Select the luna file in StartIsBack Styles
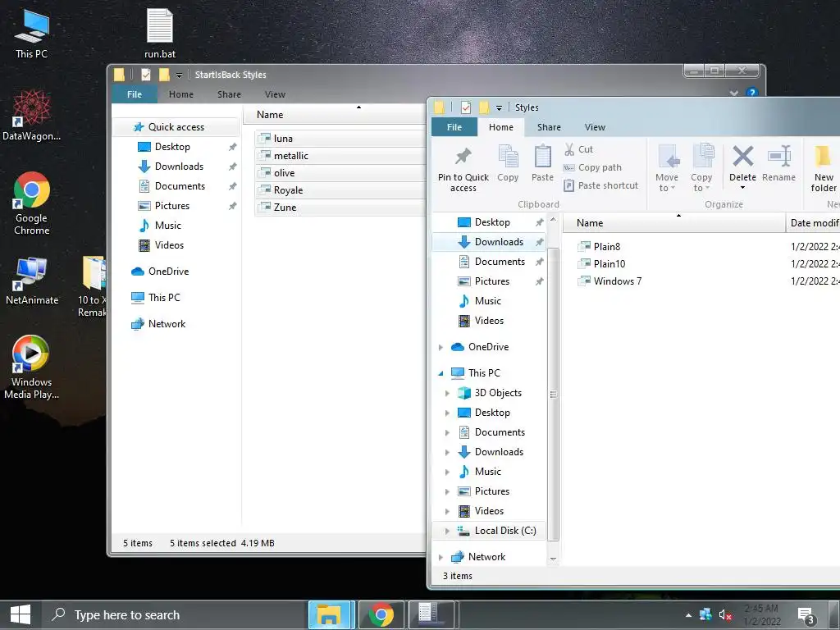The width and height of the screenshot is (840, 630). point(340,138)
